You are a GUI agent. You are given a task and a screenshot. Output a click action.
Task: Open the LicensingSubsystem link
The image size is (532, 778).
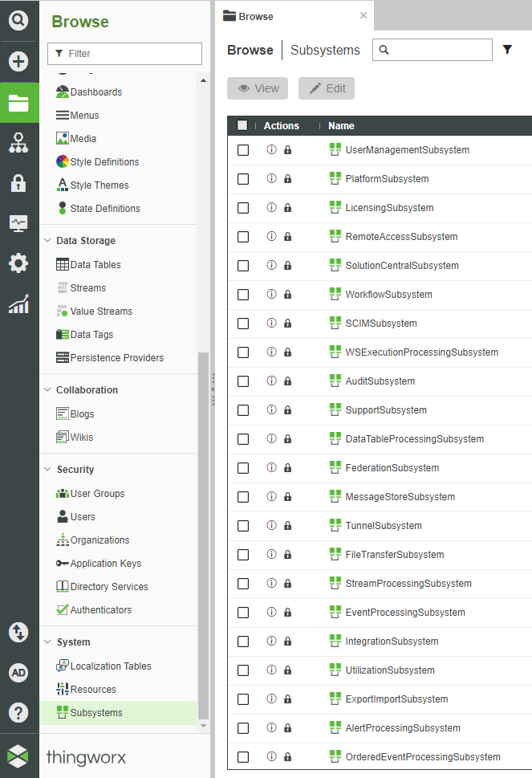(x=388, y=208)
